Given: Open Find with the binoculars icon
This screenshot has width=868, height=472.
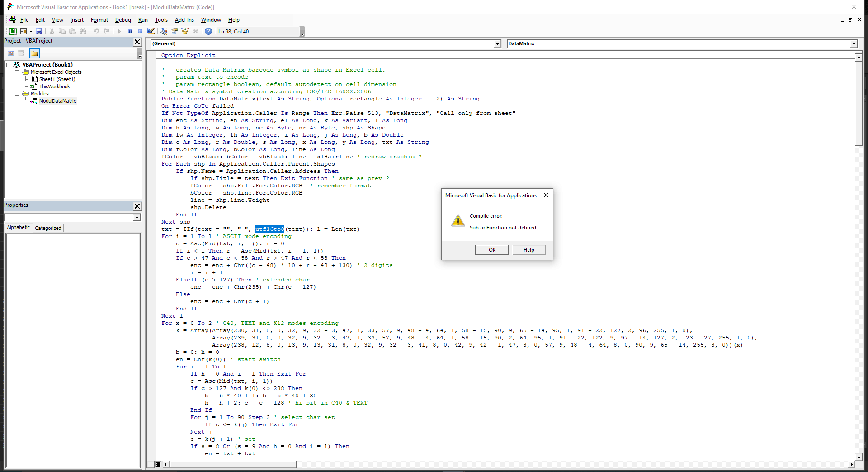Looking at the screenshot, I should (x=83, y=31).
